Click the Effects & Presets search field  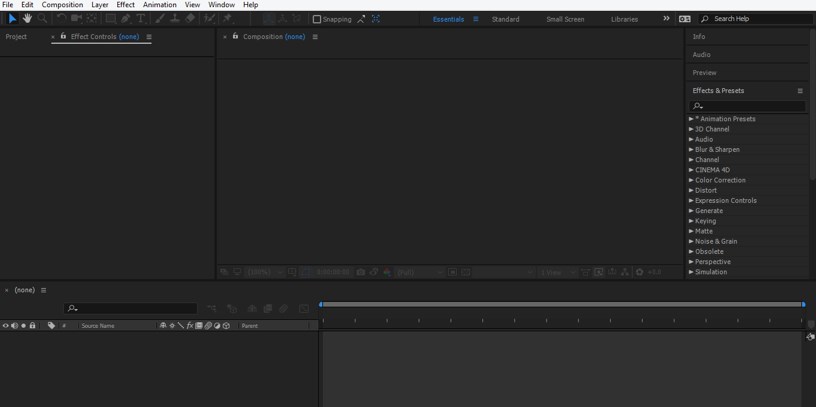click(747, 106)
